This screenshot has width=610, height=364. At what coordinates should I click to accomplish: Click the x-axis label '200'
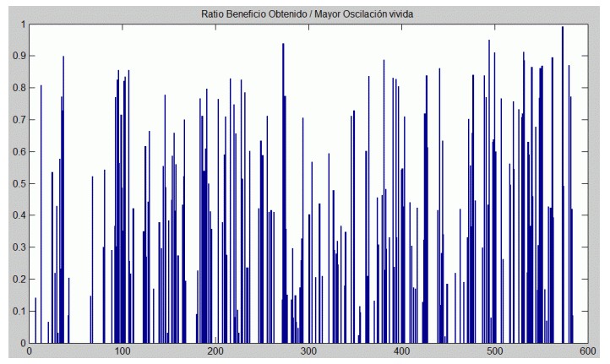point(215,351)
